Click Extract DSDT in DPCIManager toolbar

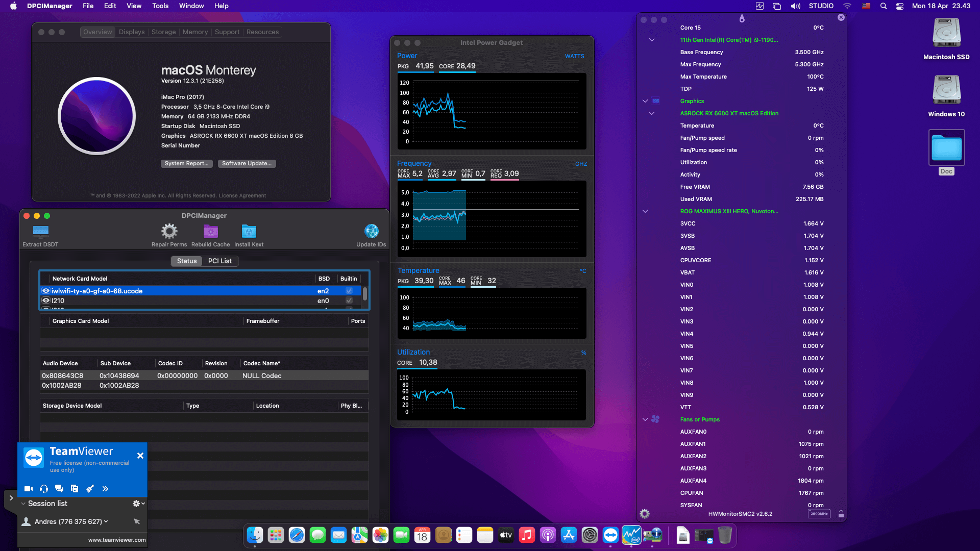click(x=40, y=236)
